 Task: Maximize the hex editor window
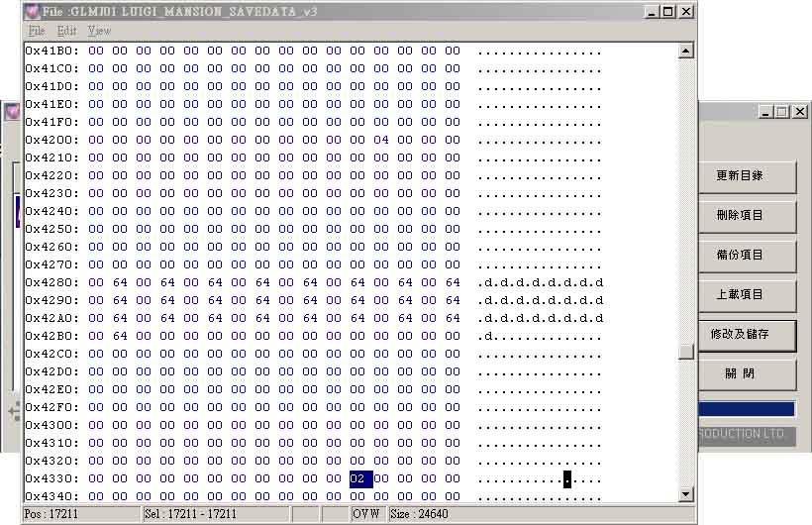pyautogui.click(x=668, y=12)
